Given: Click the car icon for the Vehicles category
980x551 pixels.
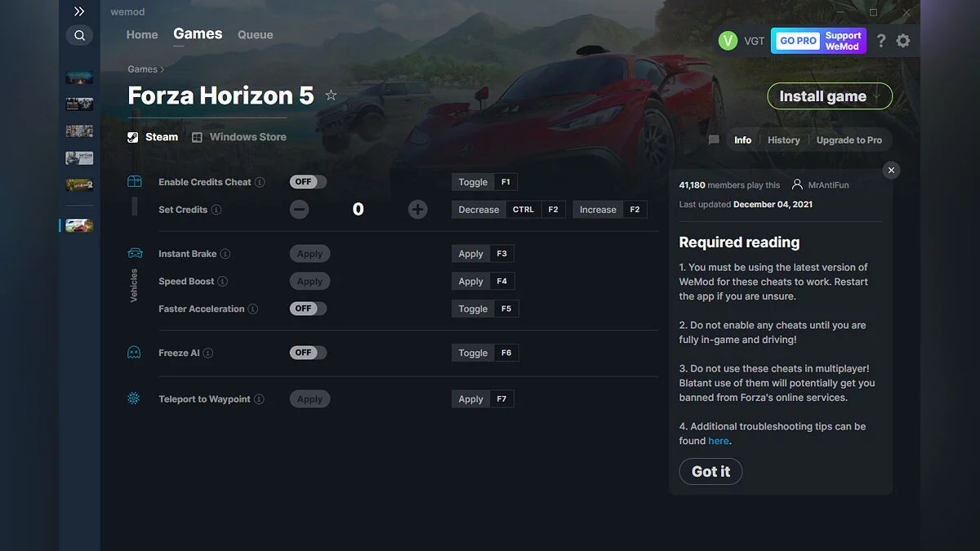Looking at the screenshot, I should 133,253.
